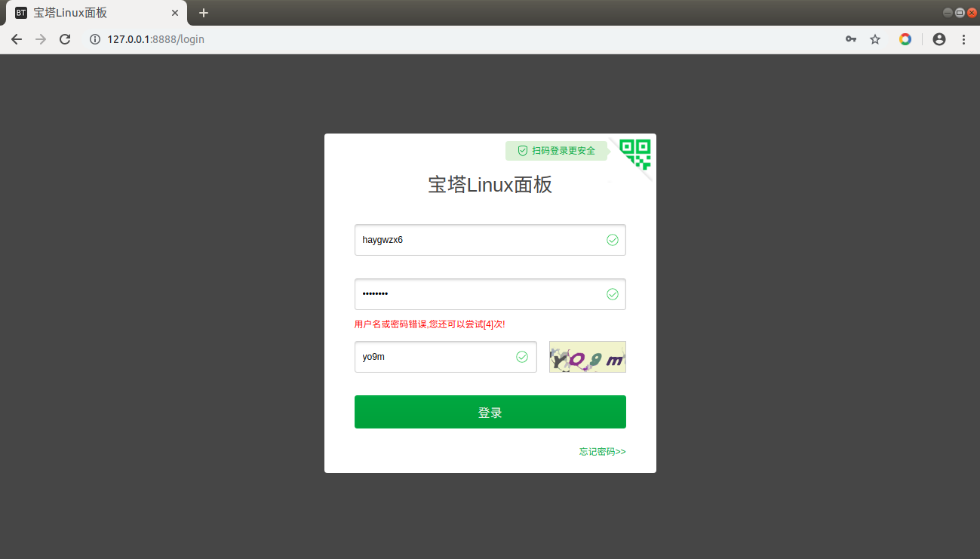This screenshot has height=559, width=980.
Task: Click the green 登录 login button
Action: pos(490,412)
